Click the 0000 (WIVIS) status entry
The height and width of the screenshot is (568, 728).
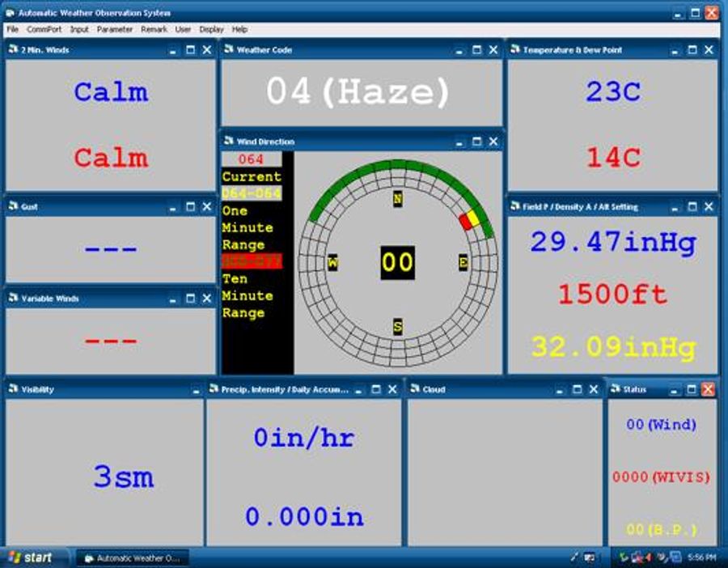(661, 477)
